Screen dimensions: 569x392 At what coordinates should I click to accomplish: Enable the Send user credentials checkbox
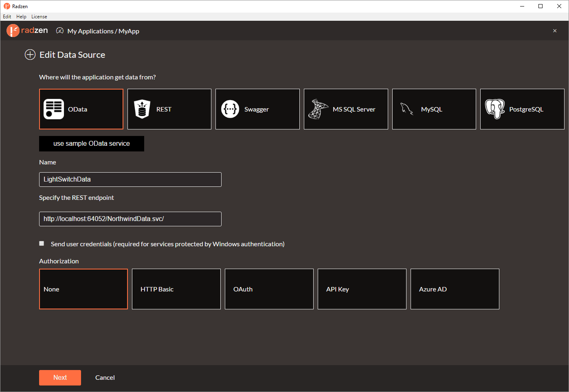coord(42,243)
